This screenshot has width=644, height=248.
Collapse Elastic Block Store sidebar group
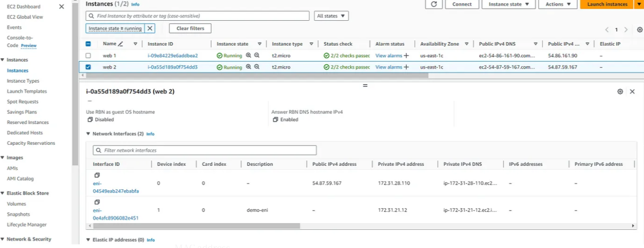coord(2,193)
